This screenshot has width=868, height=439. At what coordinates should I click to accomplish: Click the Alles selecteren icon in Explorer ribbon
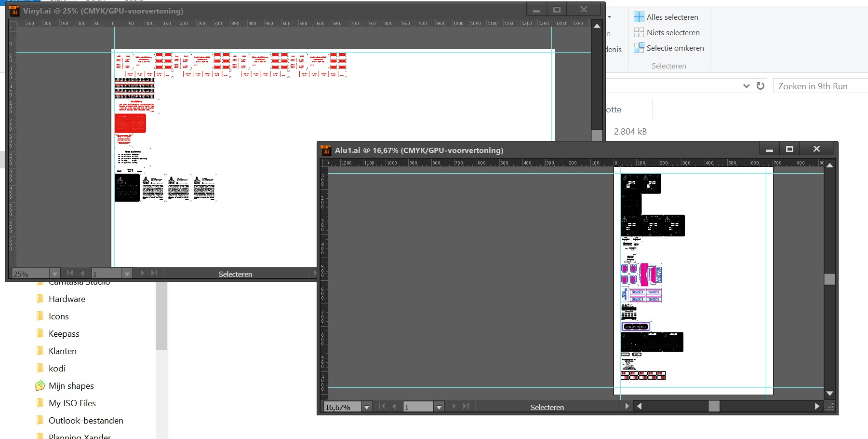pyautogui.click(x=639, y=17)
